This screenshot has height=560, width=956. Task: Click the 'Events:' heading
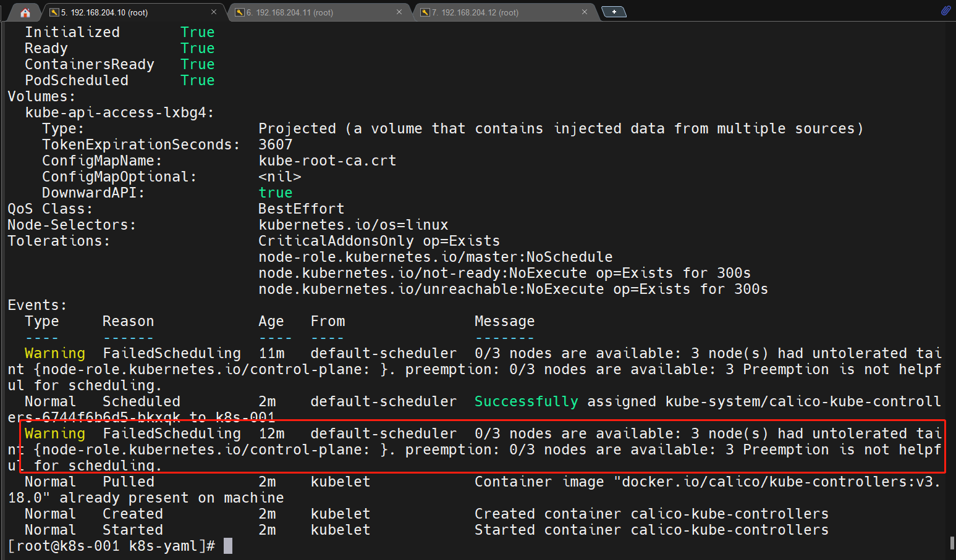pos(37,305)
